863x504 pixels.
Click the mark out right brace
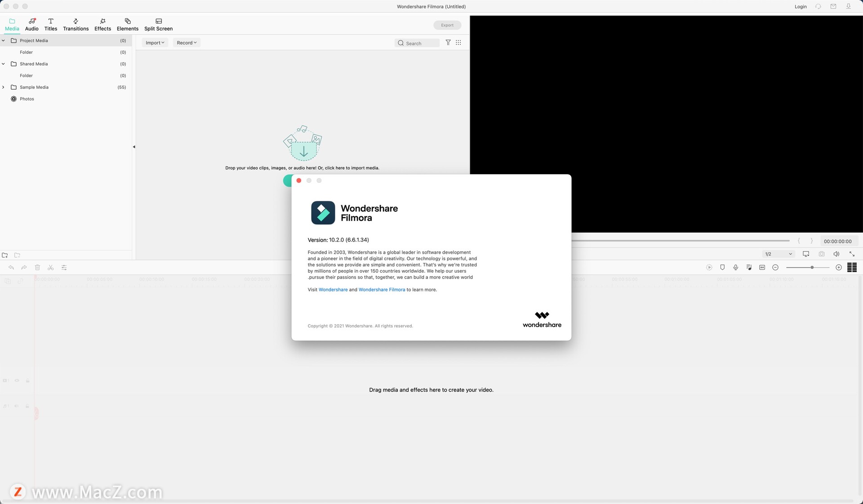[812, 241]
